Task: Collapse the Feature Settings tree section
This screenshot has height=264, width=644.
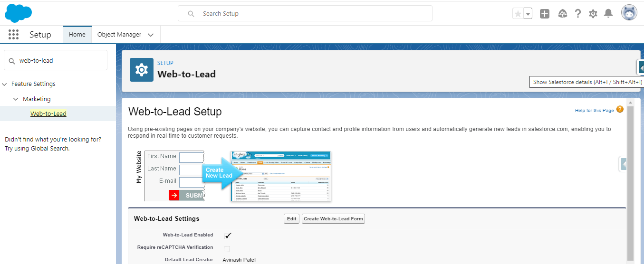Action: [x=5, y=84]
